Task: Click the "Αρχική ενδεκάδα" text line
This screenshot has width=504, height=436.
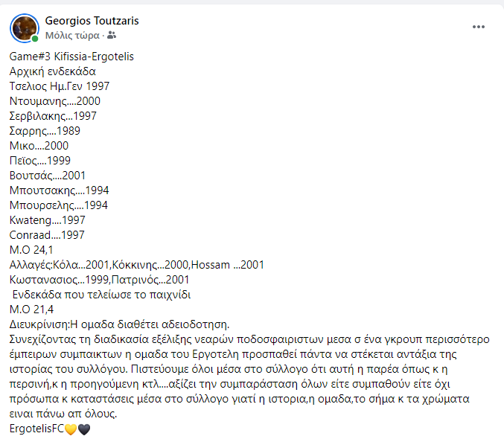Action: 52,71
